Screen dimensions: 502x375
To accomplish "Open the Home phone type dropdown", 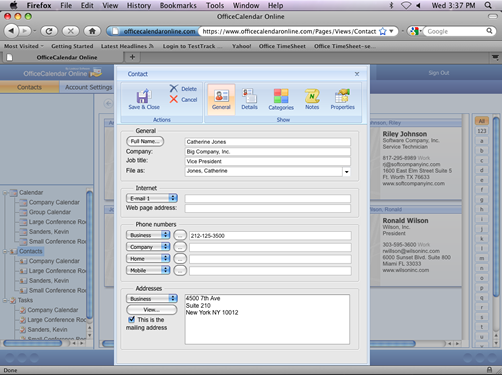I will (148, 258).
